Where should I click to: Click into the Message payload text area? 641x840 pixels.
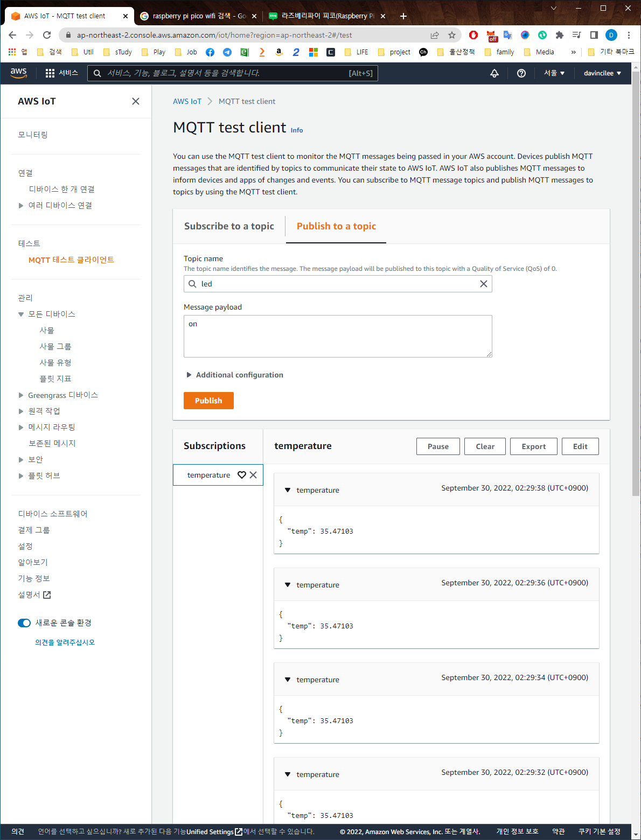click(x=338, y=336)
